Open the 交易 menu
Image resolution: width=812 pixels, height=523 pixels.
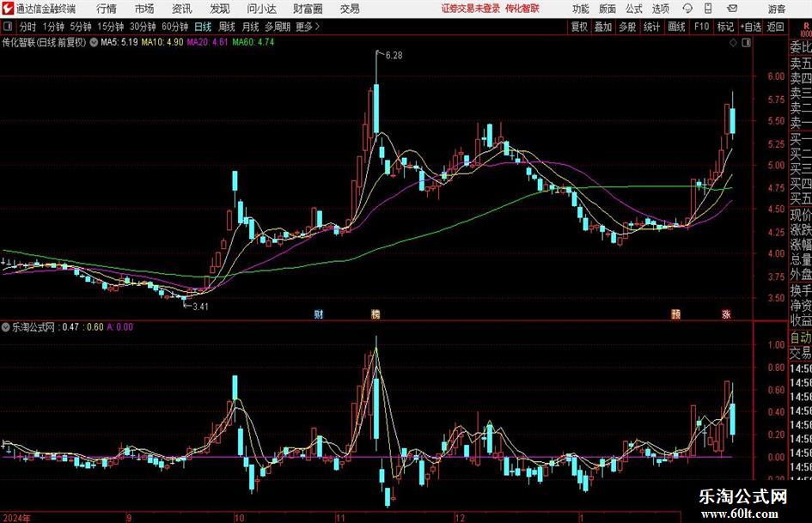(x=350, y=9)
